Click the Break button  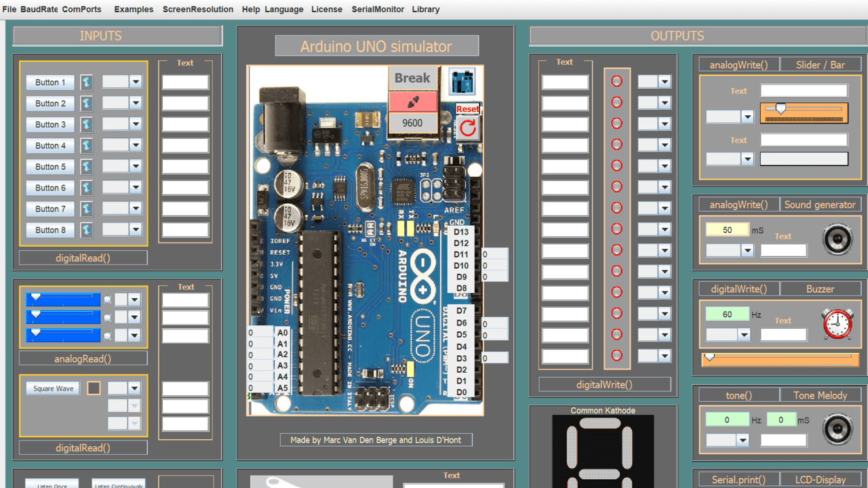pyautogui.click(x=412, y=79)
